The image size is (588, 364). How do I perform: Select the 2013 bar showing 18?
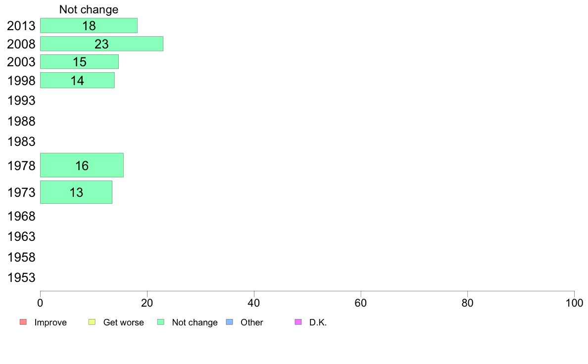point(89,26)
